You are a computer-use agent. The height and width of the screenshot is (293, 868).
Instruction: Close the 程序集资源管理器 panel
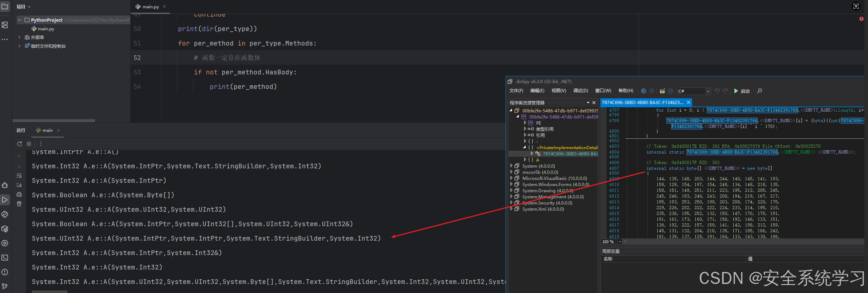594,103
